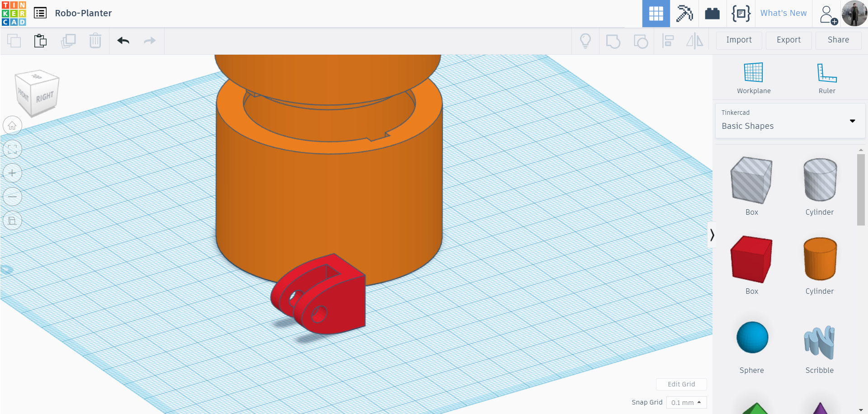Open the Snap Grid 0.1 mm dropdown
The height and width of the screenshot is (414, 868).
(686, 403)
